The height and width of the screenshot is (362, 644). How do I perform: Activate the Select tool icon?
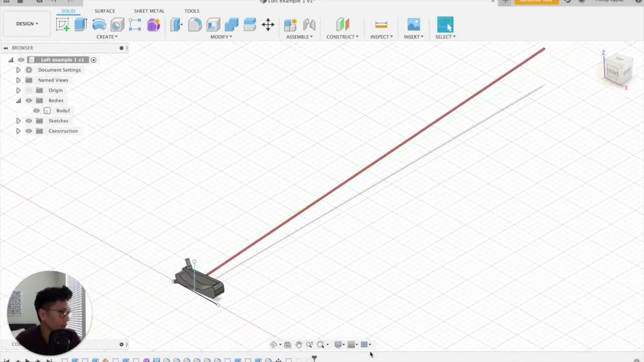click(x=445, y=25)
